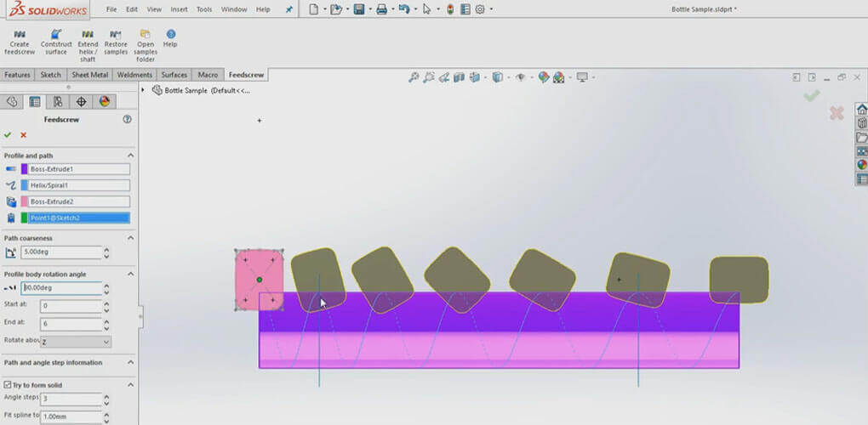
Task: Click the Create feedscrew tool
Action: pyautogui.click(x=20, y=42)
